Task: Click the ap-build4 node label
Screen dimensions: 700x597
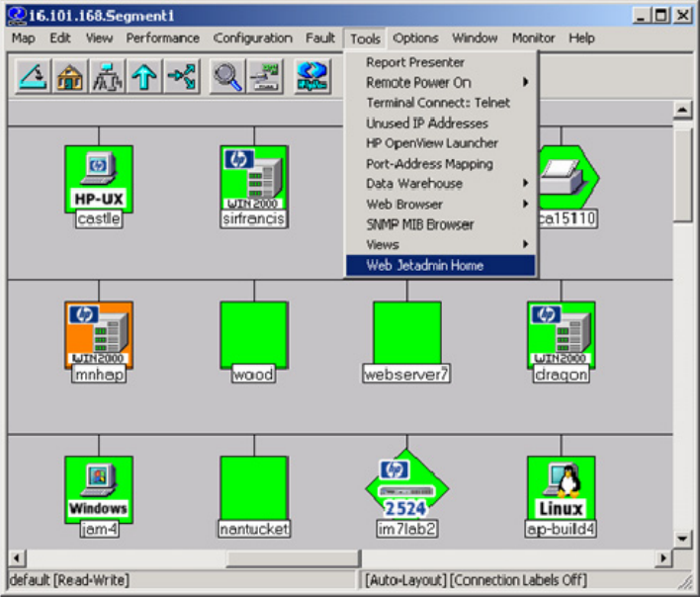Action: (561, 529)
